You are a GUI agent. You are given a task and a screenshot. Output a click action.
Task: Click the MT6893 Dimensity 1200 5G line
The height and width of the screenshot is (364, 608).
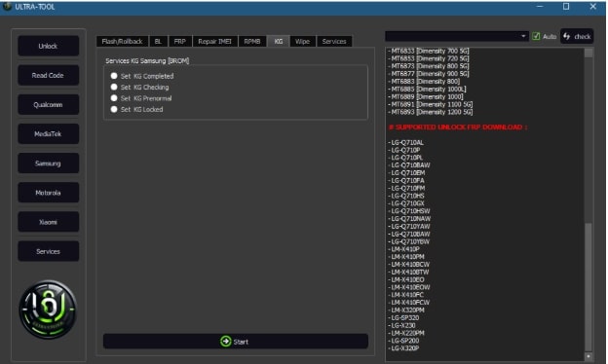(431, 112)
